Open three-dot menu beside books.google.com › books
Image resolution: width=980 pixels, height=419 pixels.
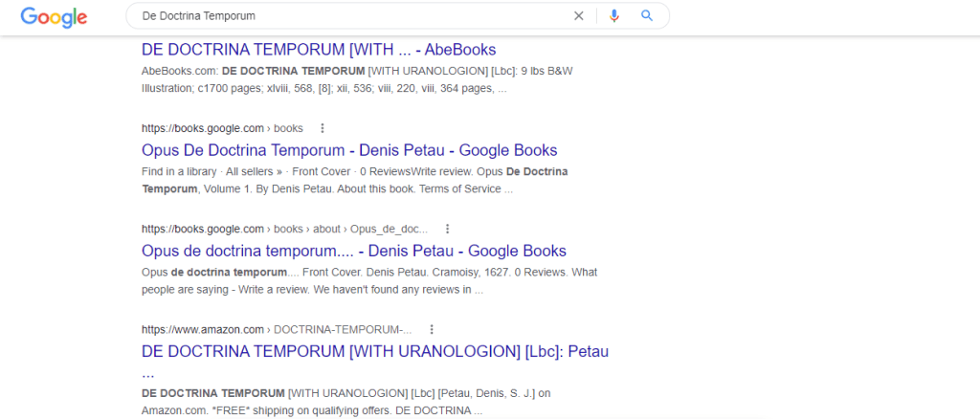click(x=323, y=128)
